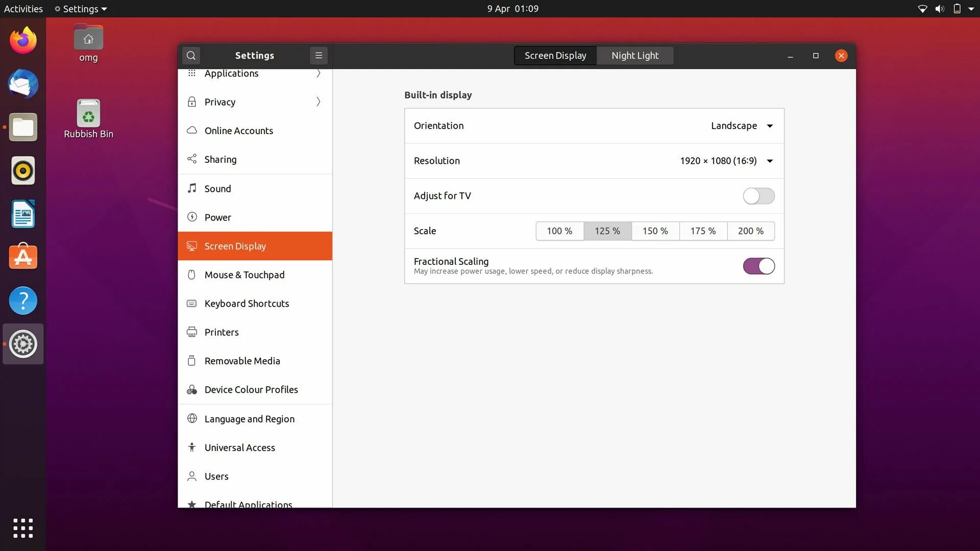This screenshot has width=980, height=551.
Task: Click the Language and Region globe icon
Action: pyautogui.click(x=192, y=418)
